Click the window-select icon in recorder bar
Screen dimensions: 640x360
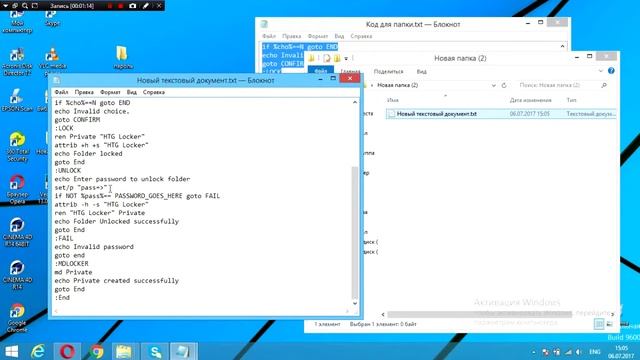pos(15,6)
